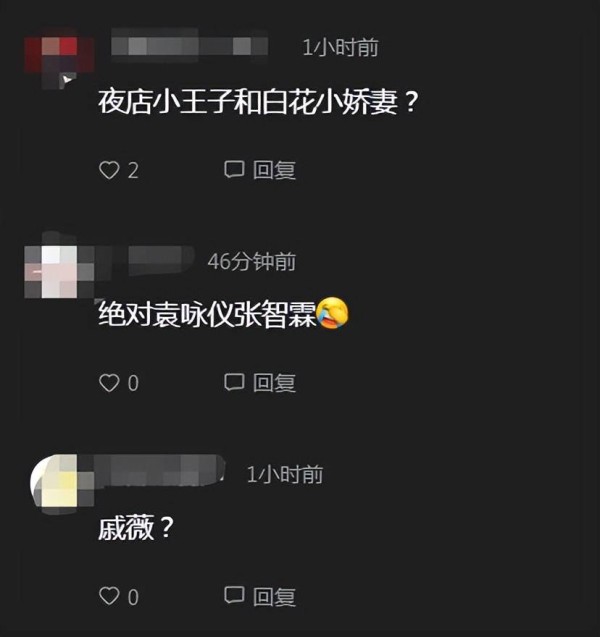The width and height of the screenshot is (600, 637).
Task: Tap reply bubble icon under third comment
Action: click(234, 596)
